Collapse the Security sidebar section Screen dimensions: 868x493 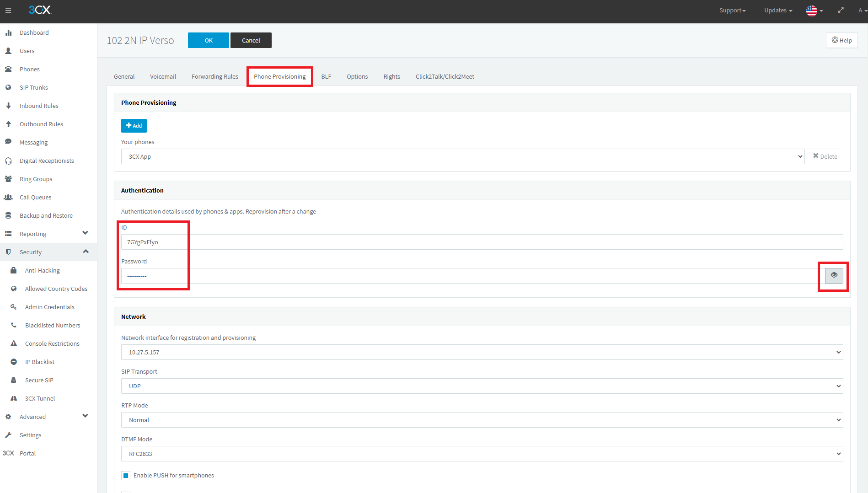tap(86, 252)
